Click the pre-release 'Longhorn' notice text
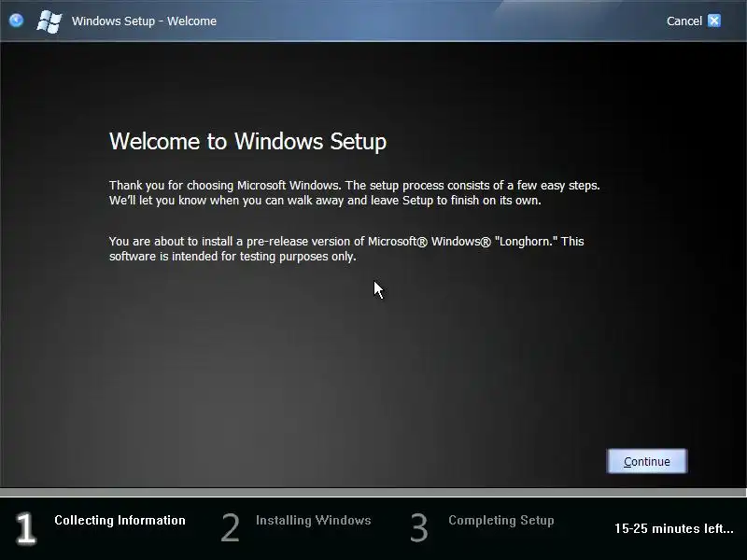This screenshot has width=747, height=560. point(346,248)
